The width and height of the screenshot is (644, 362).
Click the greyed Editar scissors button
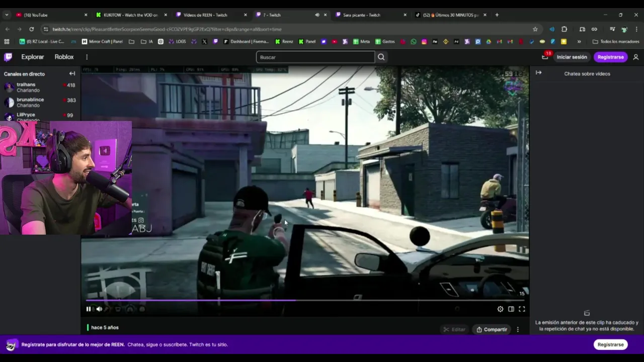pos(454,329)
